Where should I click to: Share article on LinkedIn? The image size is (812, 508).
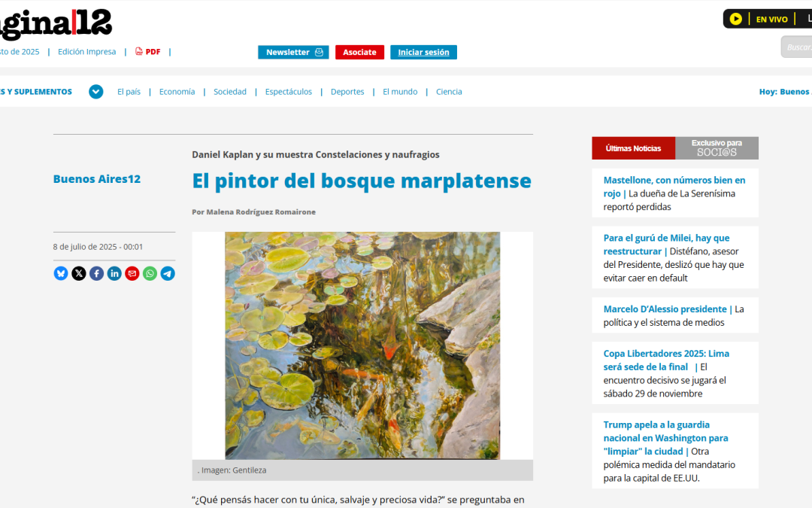tap(114, 273)
